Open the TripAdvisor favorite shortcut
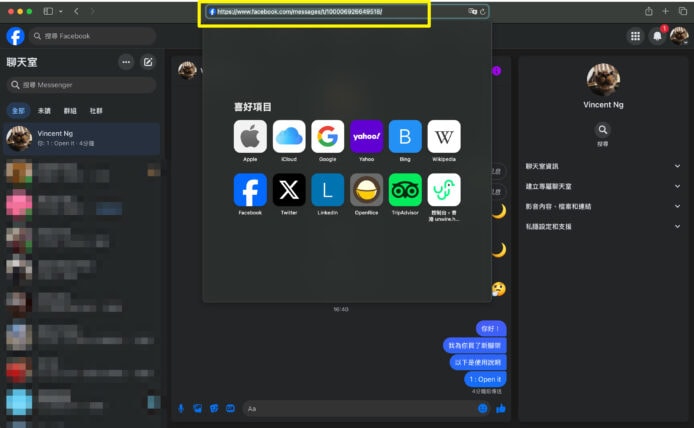The width and height of the screenshot is (694, 428). tap(405, 190)
